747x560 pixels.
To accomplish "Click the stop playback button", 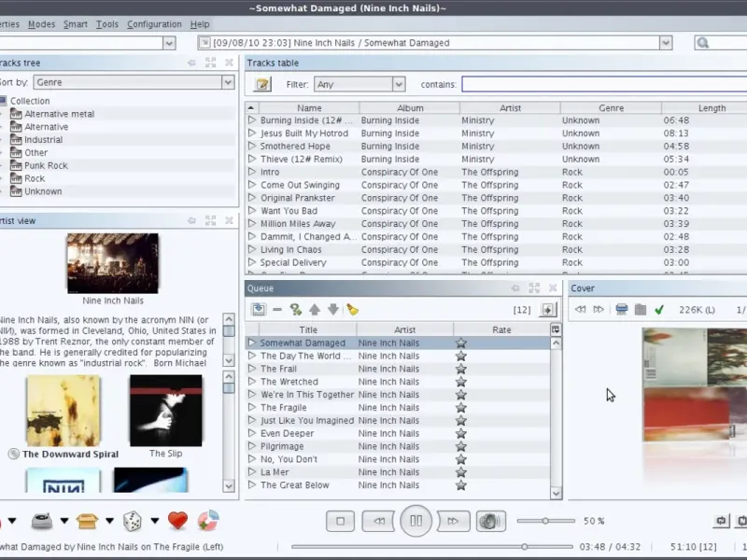I will coord(341,521).
